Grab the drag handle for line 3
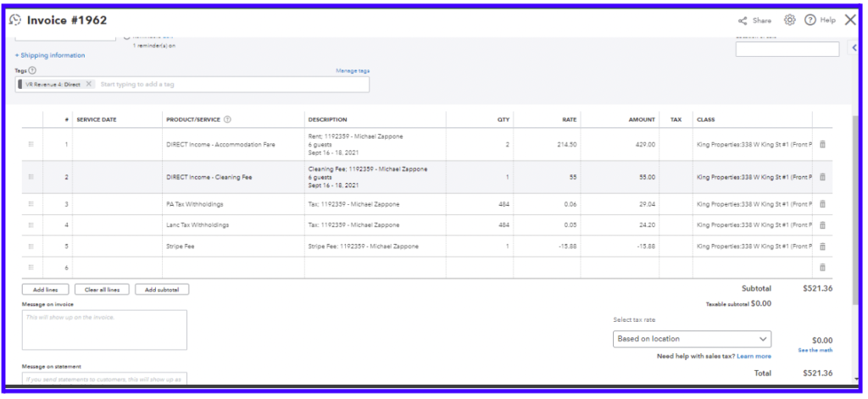 point(31,204)
